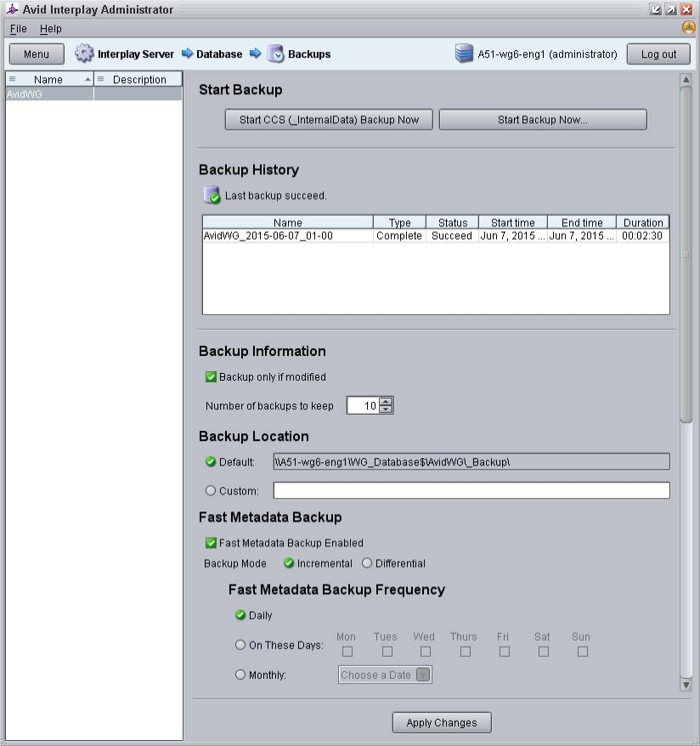This screenshot has width=700, height=746.
Task: Check the Sat day checkbox
Action: [x=544, y=652]
